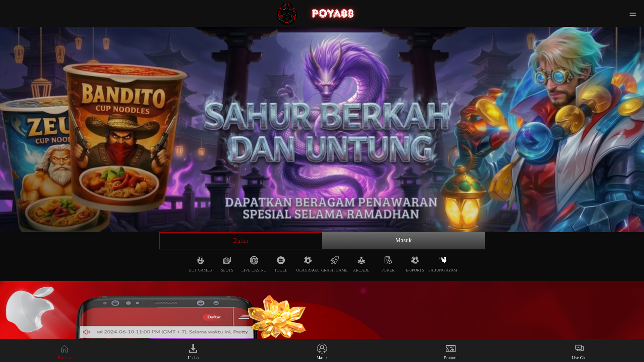Select the Slots category icon
Screen dimensions: 644x362
227,264
